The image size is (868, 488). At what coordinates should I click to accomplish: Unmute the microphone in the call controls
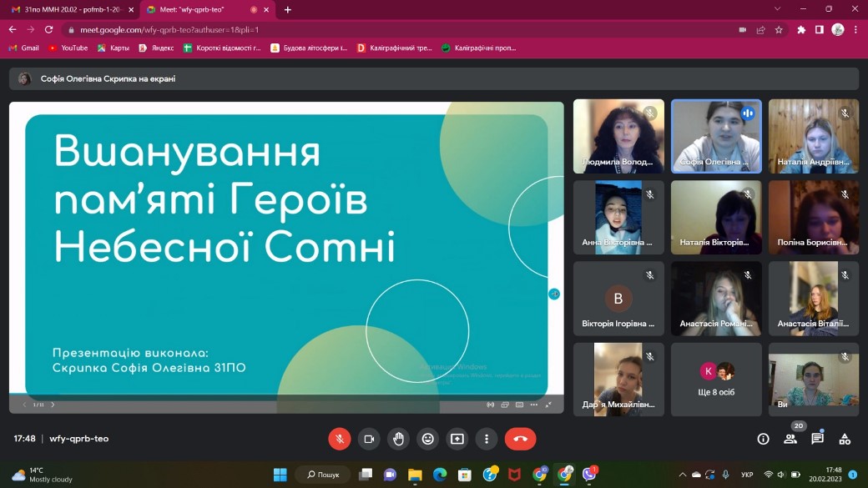tap(340, 439)
